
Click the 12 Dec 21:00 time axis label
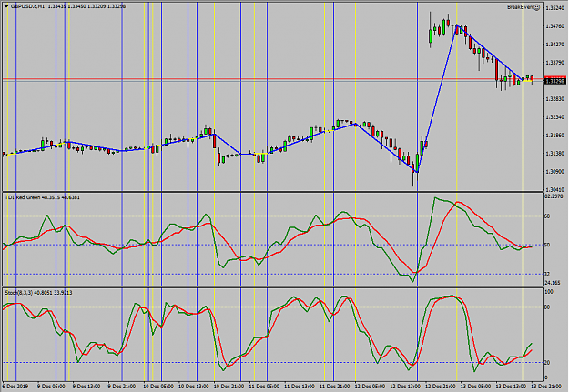[441, 387]
